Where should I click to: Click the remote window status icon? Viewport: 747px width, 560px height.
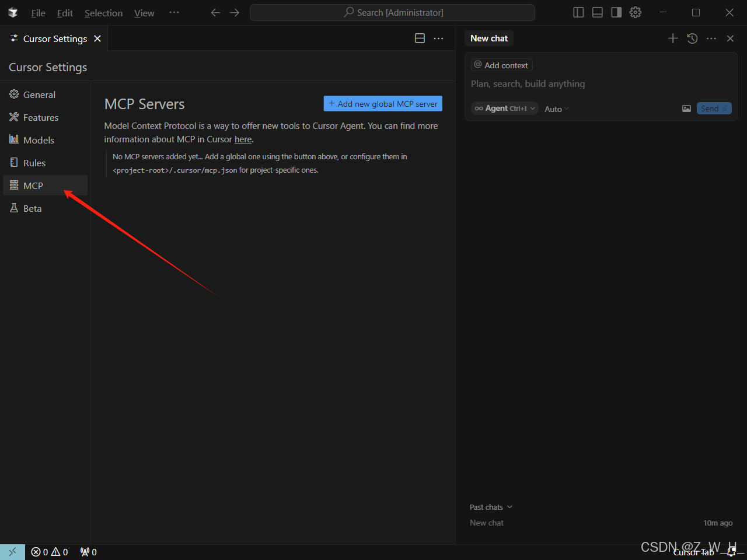pos(12,552)
